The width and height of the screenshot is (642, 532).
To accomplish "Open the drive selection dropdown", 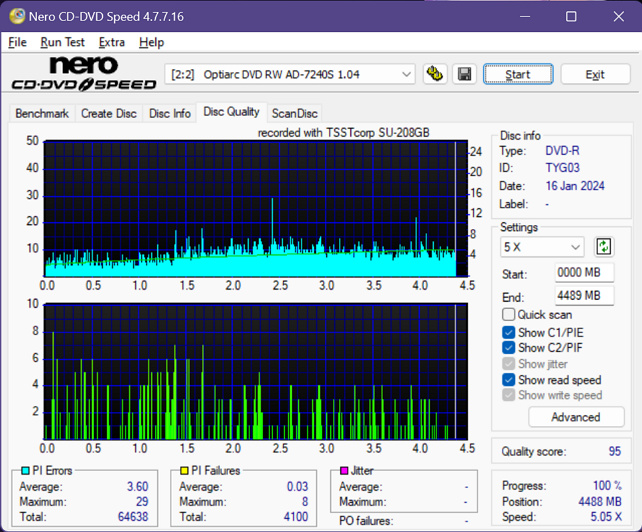I will 290,75.
